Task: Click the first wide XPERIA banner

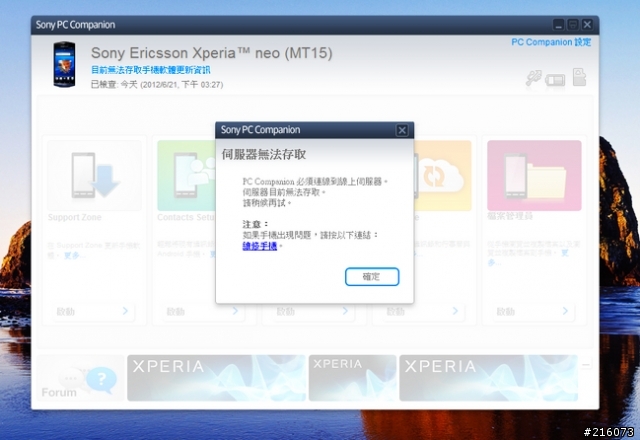Action: pyautogui.click(x=216, y=378)
